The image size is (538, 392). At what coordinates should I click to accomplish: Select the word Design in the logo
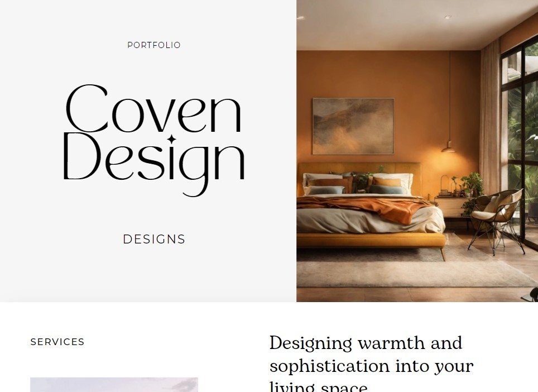[153, 164]
